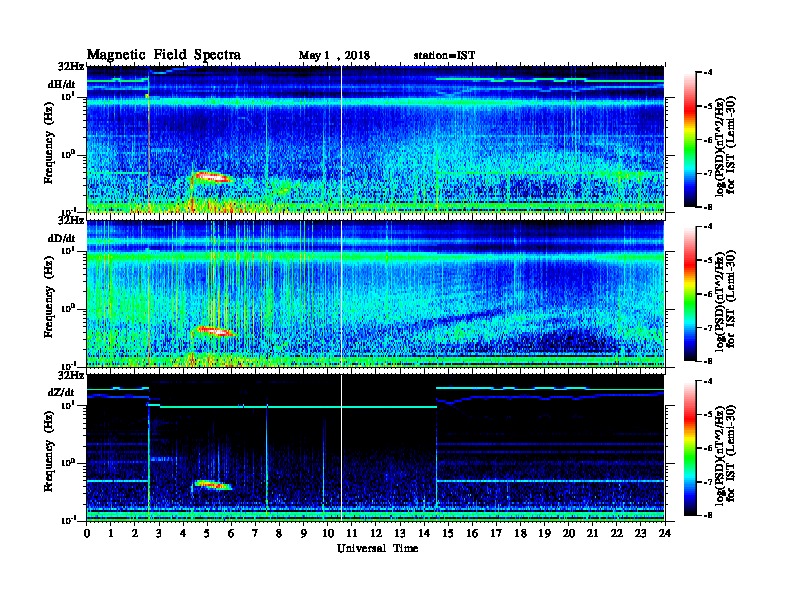Click the white vertical gap line in dZ/dt panel
This screenshot has height=612, width=792.
click(341, 447)
